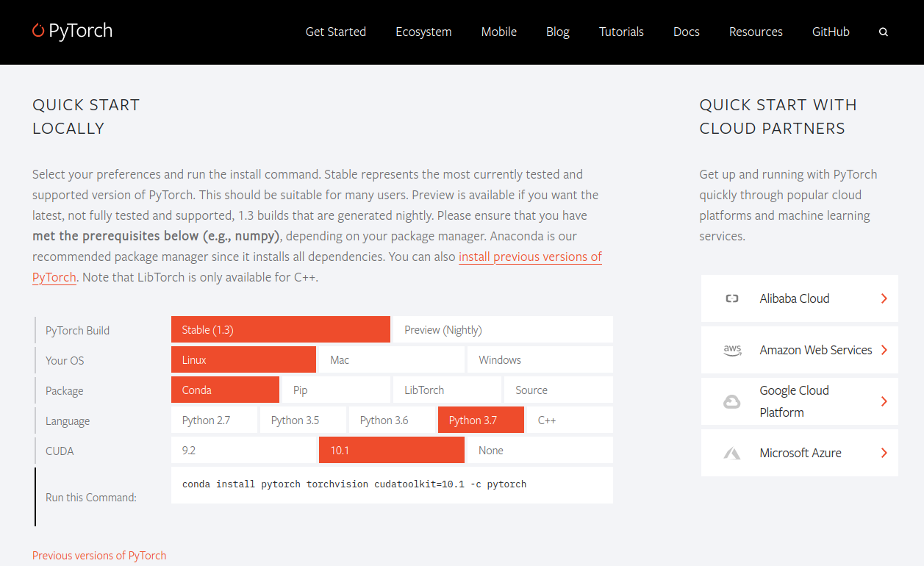Screen dimensions: 924x566
Task: Expand the Google Cloud Platform chevron arrow
Action: (x=884, y=401)
